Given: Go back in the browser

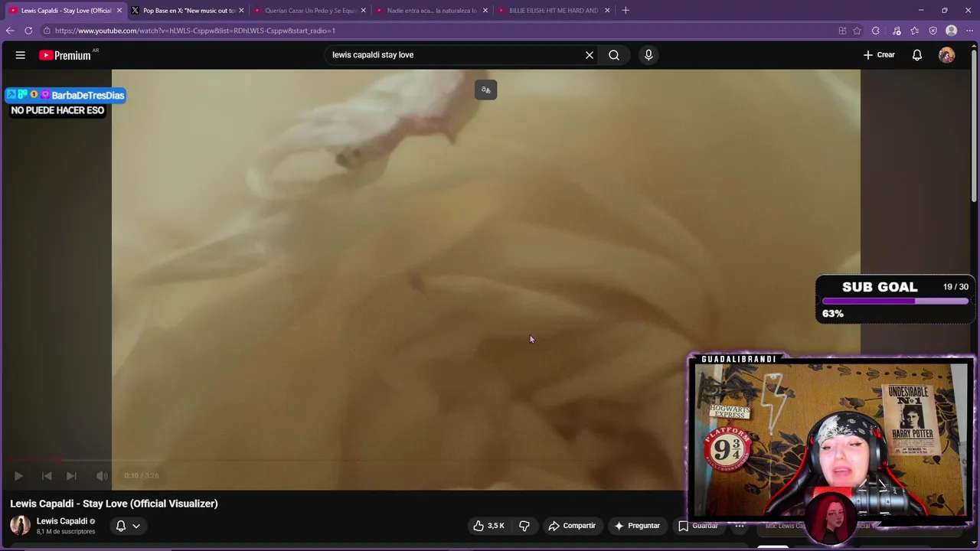Looking at the screenshot, I should [x=10, y=31].
